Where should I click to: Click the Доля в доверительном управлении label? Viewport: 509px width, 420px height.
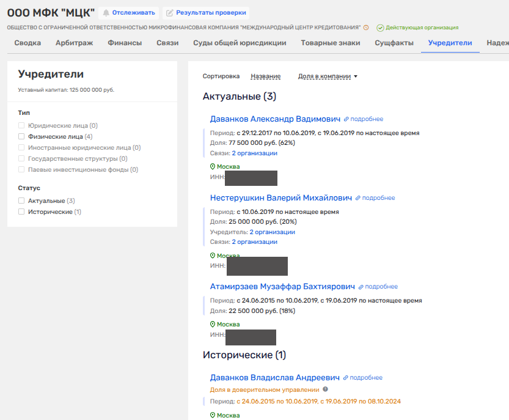coord(265,390)
